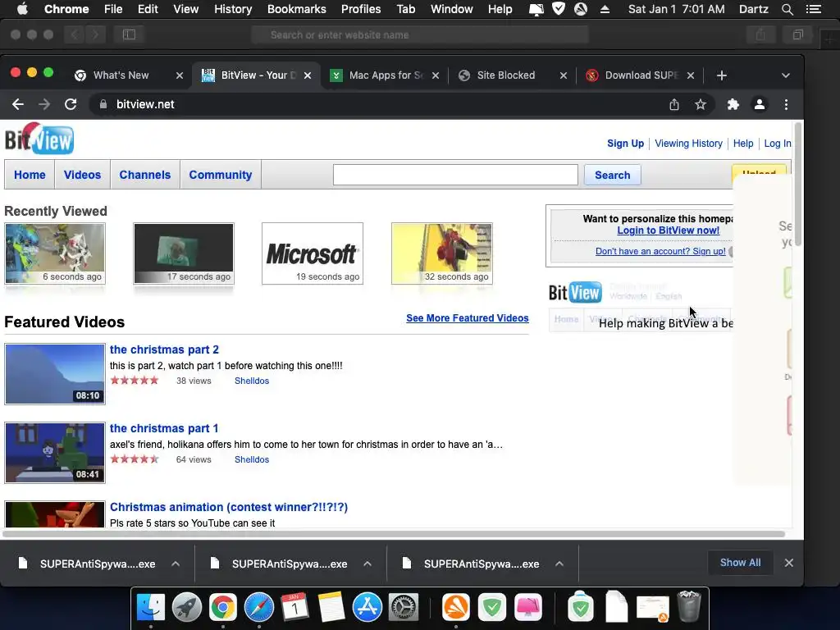
Task: Click the BitView logo
Action: (x=39, y=138)
